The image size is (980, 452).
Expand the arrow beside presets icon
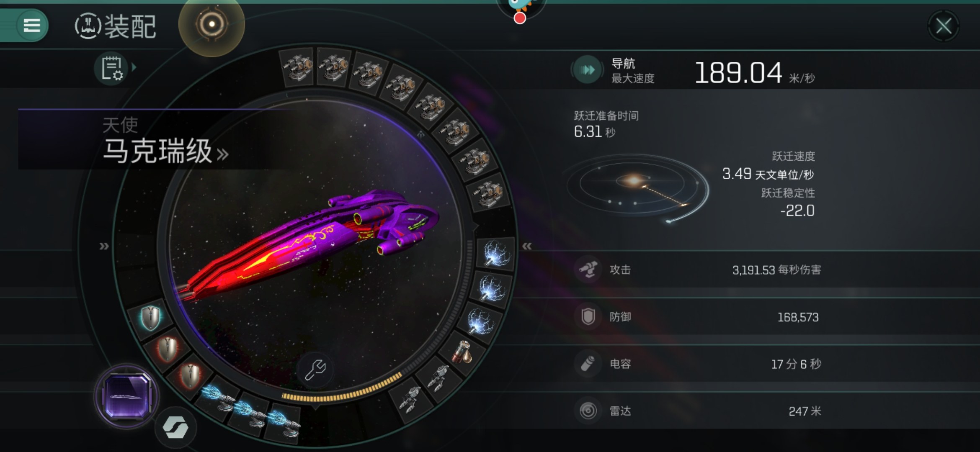[x=134, y=67]
